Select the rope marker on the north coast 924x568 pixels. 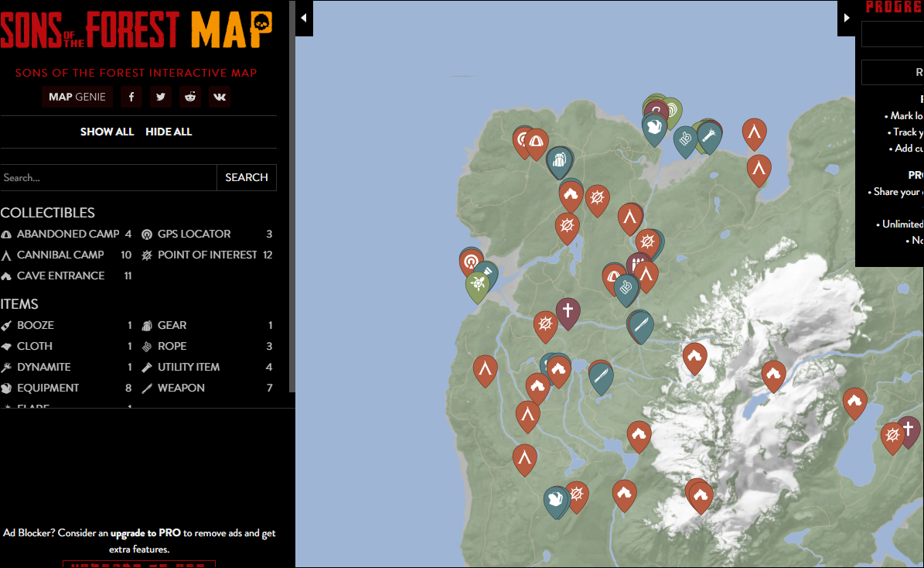[x=685, y=140]
